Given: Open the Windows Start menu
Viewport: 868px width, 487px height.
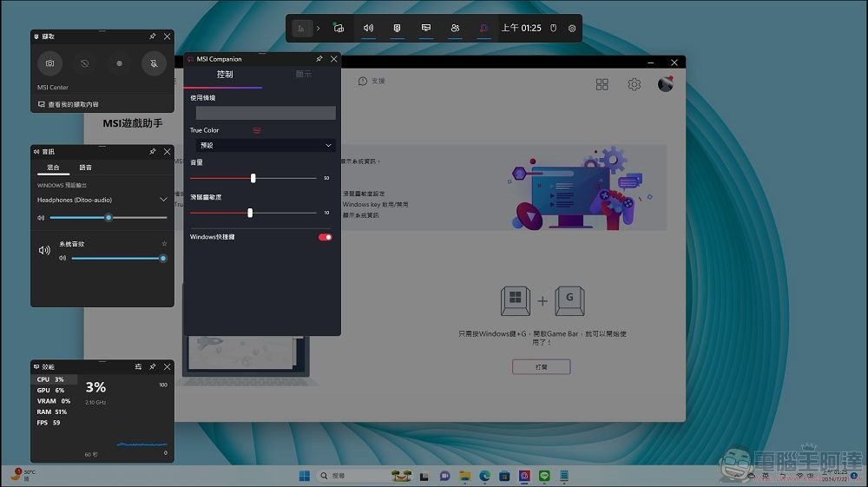Looking at the screenshot, I should click(x=305, y=476).
